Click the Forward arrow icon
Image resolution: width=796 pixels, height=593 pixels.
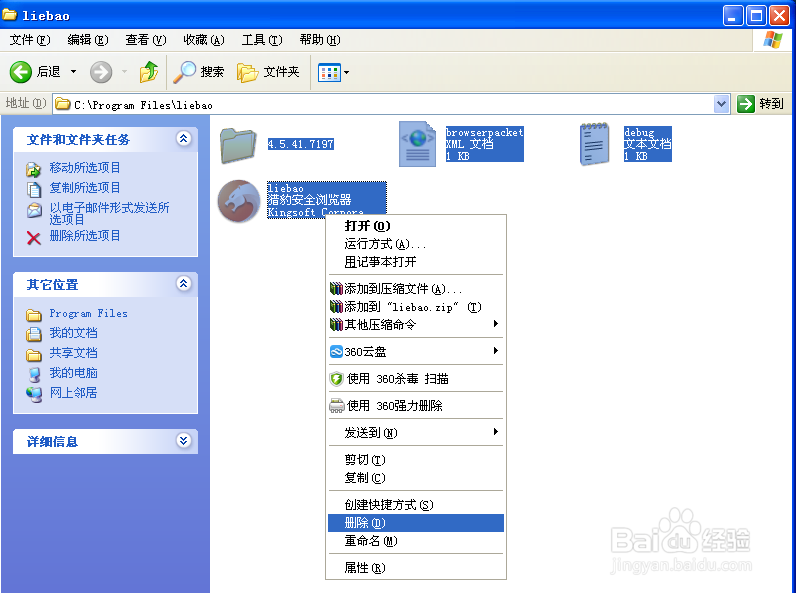tap(101, 72)
